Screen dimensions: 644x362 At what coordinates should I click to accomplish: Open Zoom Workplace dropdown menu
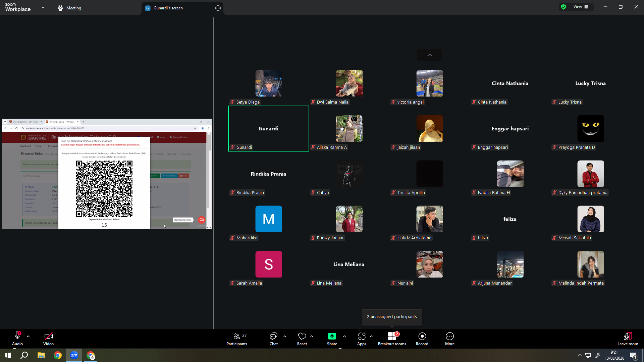click(43, 7)
